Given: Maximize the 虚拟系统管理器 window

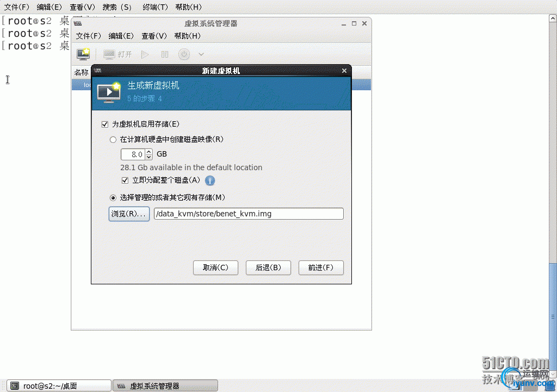Looking at the screenshot, I should pos(354,23).
